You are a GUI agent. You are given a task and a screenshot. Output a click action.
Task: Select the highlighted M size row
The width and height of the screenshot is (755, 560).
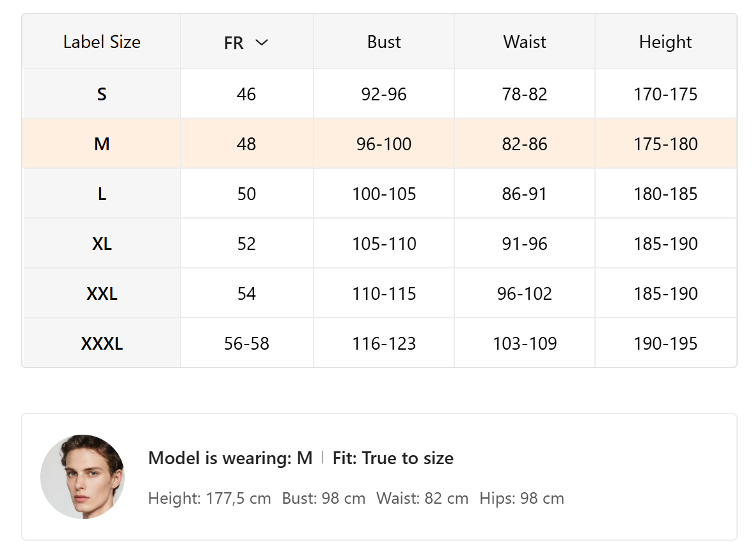[102, 144]
